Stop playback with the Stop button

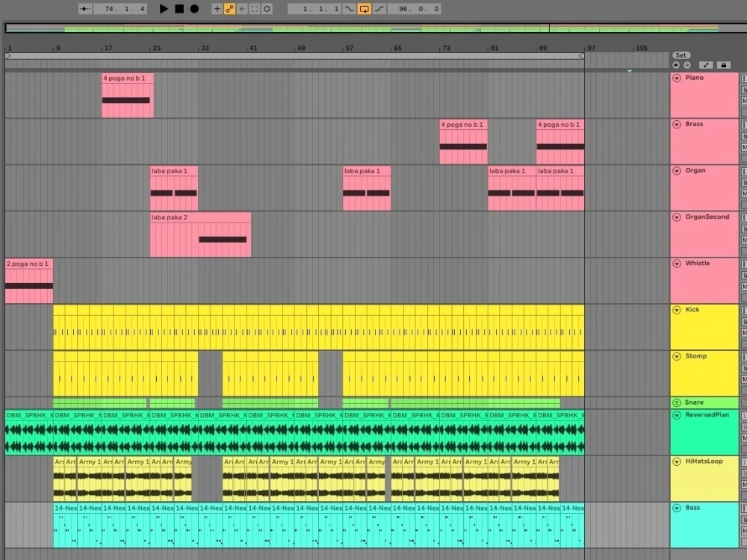point(179,8)
